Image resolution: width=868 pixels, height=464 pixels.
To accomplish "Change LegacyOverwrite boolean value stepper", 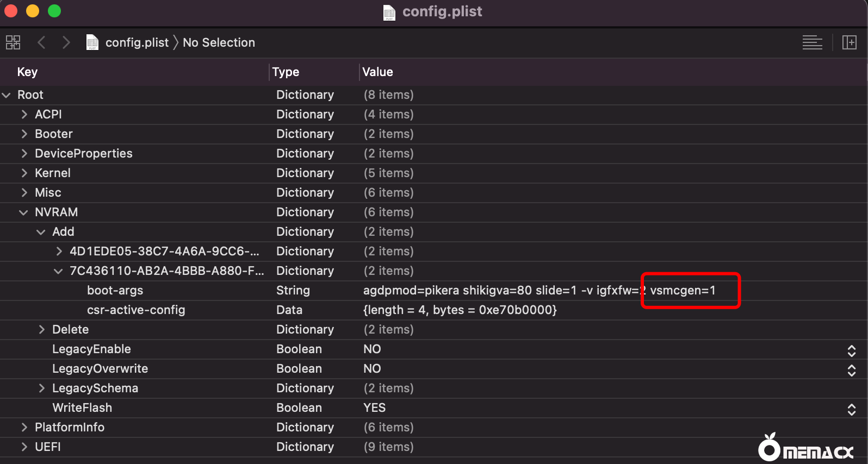I will point(851,369).
